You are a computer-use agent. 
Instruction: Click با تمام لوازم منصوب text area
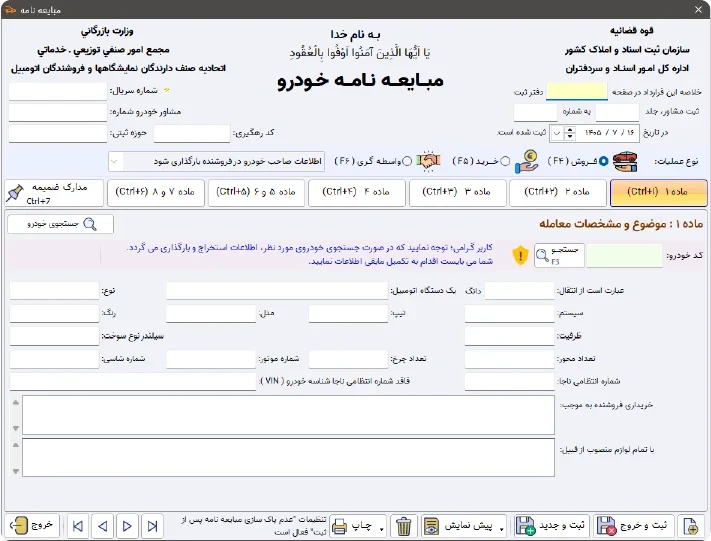point(288,458)
